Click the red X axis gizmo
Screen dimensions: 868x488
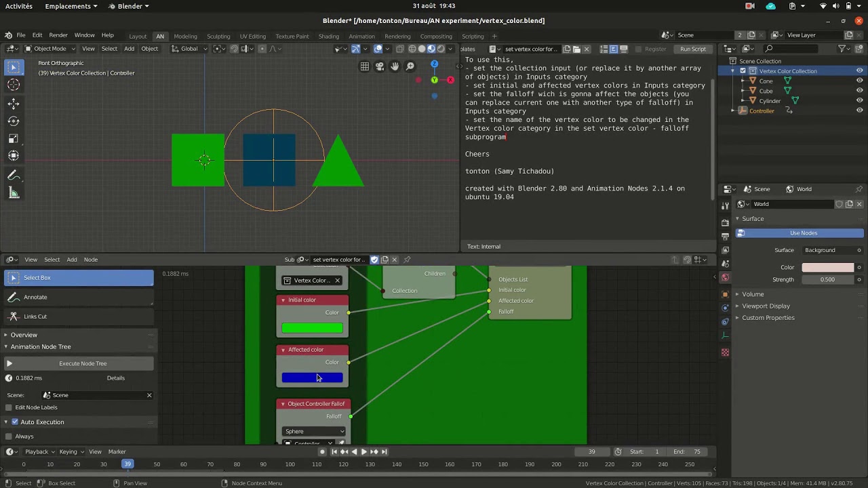[x=451, y=80]
